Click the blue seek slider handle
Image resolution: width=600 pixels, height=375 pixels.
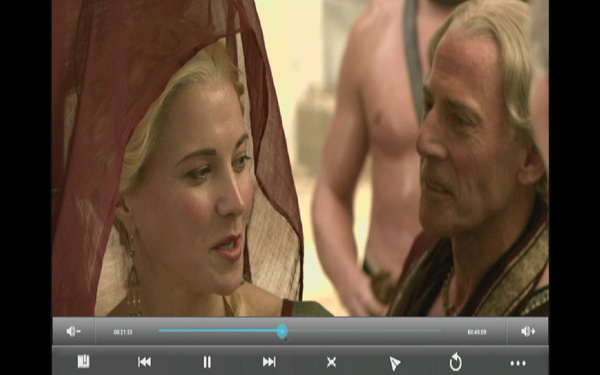click(x=282, y=331)
